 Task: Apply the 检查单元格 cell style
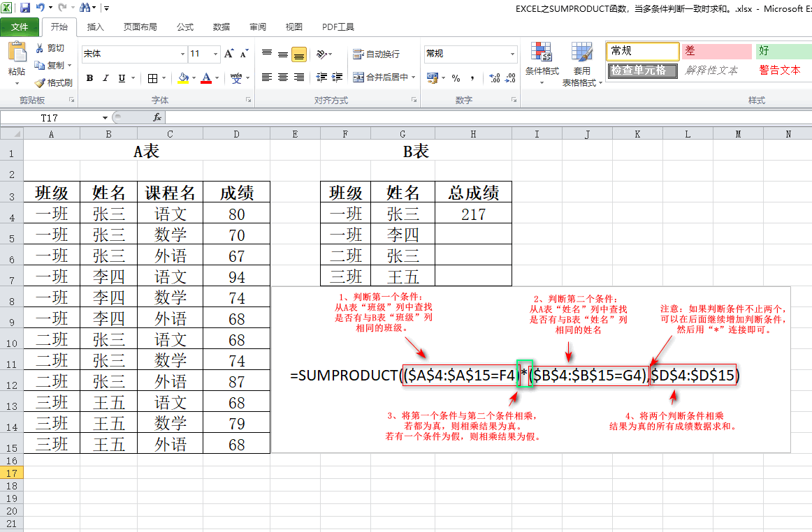coord(642,71)
